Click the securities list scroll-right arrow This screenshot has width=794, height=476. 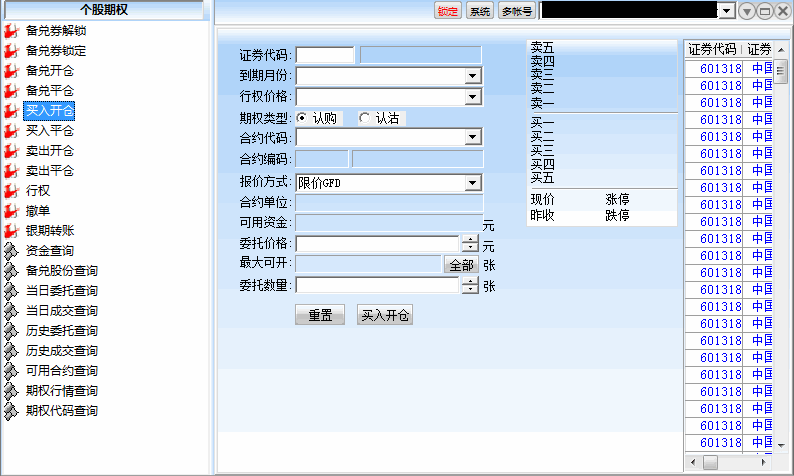click(764, 462)
